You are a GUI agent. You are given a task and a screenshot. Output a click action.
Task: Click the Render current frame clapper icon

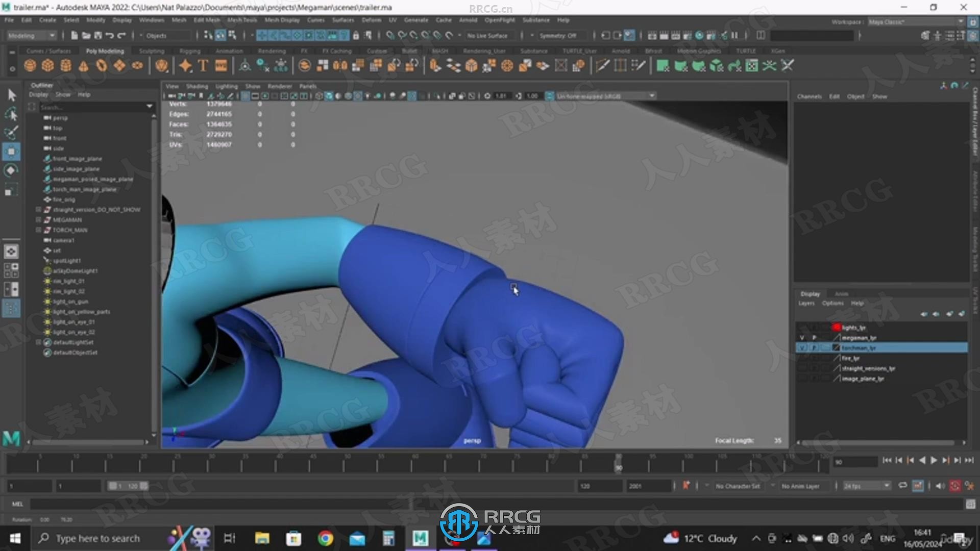click(664, 35)
